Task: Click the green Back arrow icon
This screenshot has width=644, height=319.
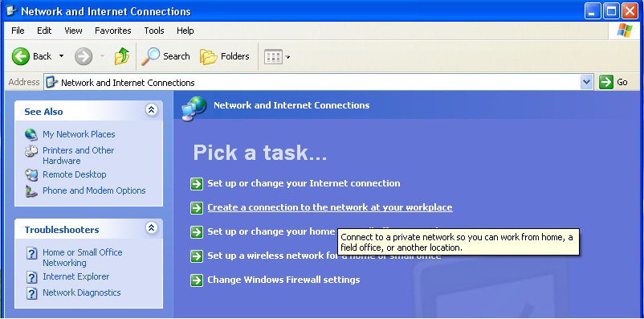Action: pyautogui.click(x=21, y=56)
